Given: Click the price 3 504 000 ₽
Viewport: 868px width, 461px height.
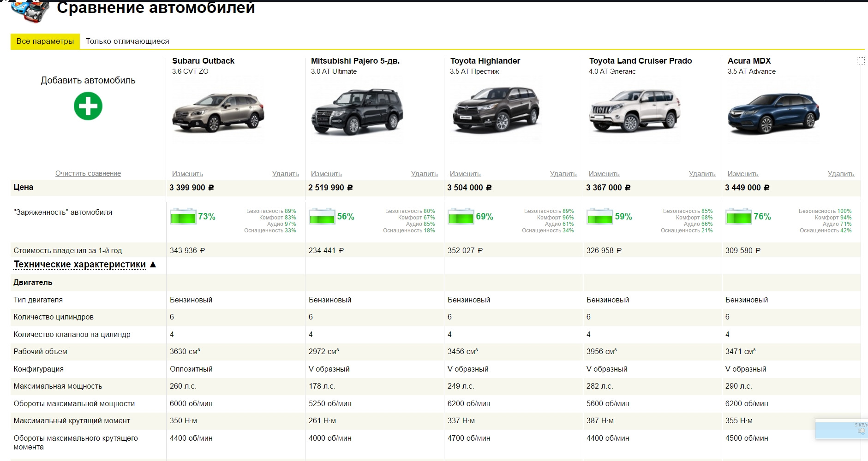Looking at the screenshot, I should [469, 188].
